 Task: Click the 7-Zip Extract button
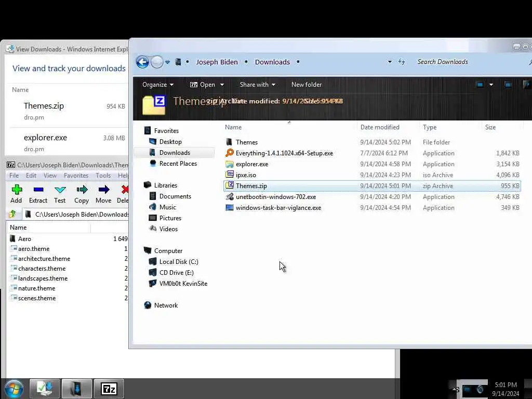point(38,194)
